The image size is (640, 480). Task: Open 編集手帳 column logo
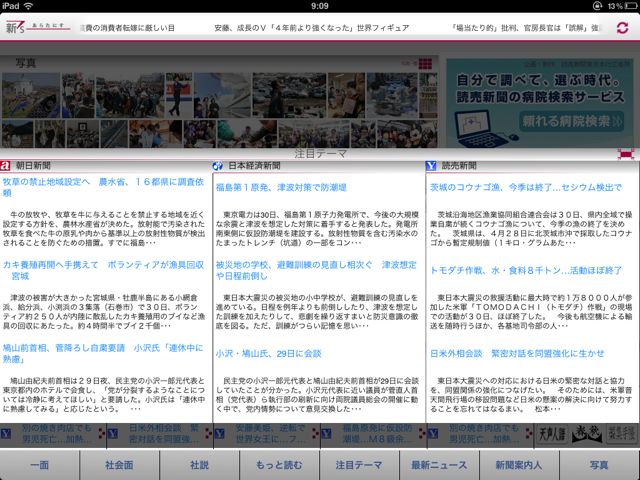[621, 435]
